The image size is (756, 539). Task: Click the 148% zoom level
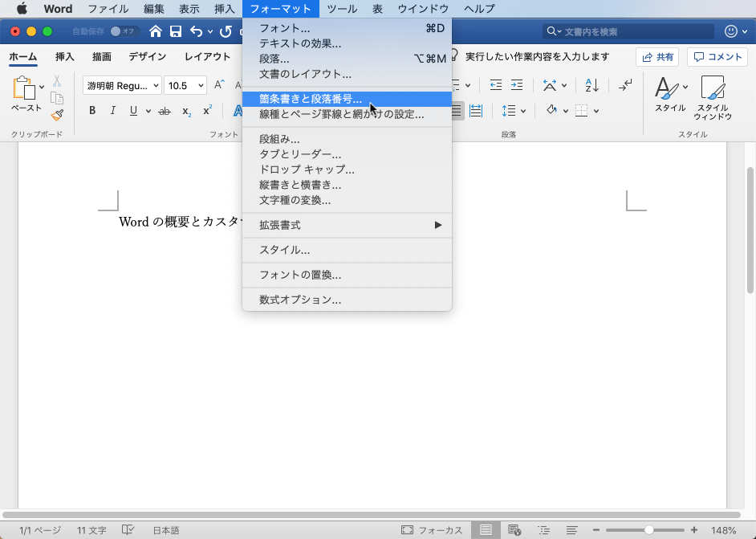[x=723, y=530]
